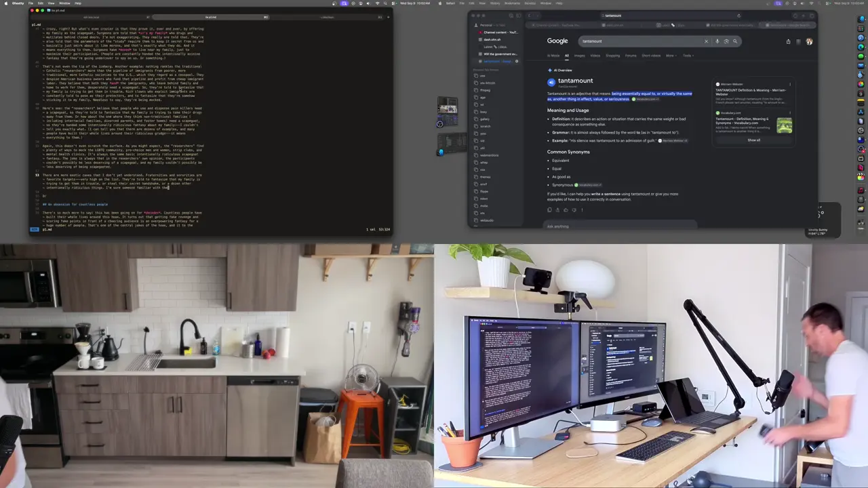Play the tantamount pronunciation speaker icon
This screenshot has width=868, height=488.
551,83
